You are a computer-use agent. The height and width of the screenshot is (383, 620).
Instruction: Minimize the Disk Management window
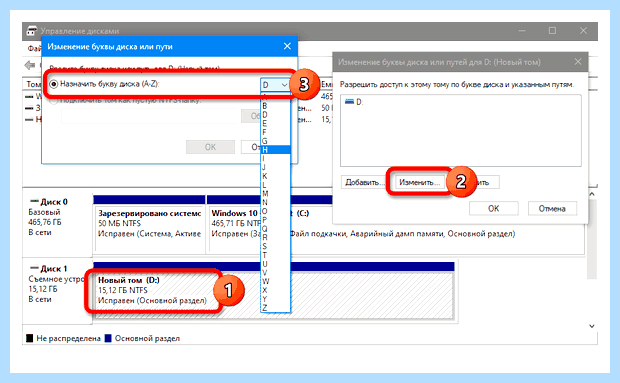(x=522, y=30)
